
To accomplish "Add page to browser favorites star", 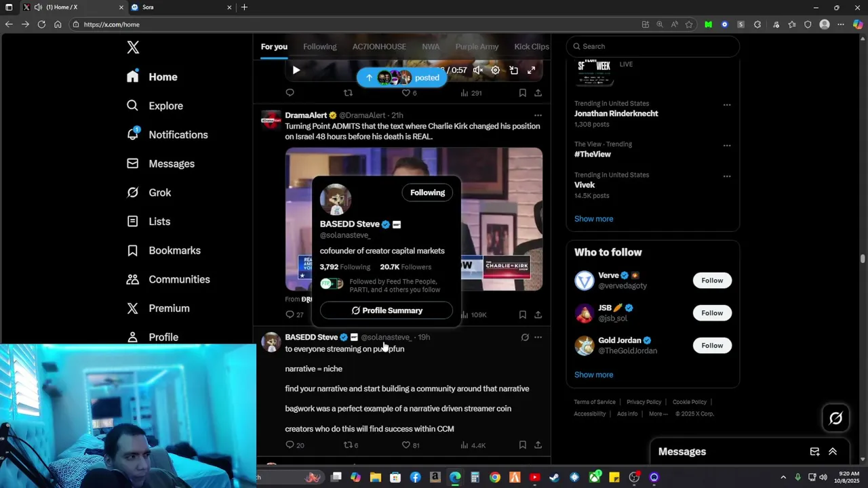I will tap(689, 24).
